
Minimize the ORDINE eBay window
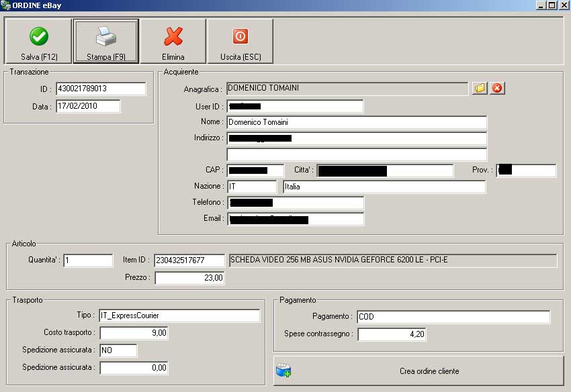coord(541,5)
